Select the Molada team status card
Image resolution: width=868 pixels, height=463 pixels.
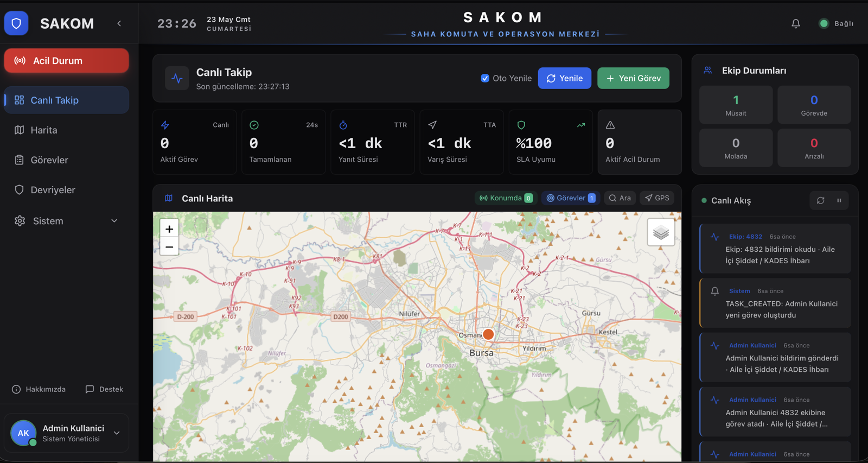[736, 148]
